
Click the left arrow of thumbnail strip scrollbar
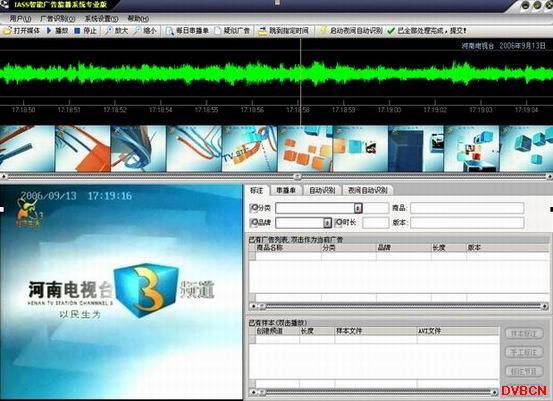[4, 176]
